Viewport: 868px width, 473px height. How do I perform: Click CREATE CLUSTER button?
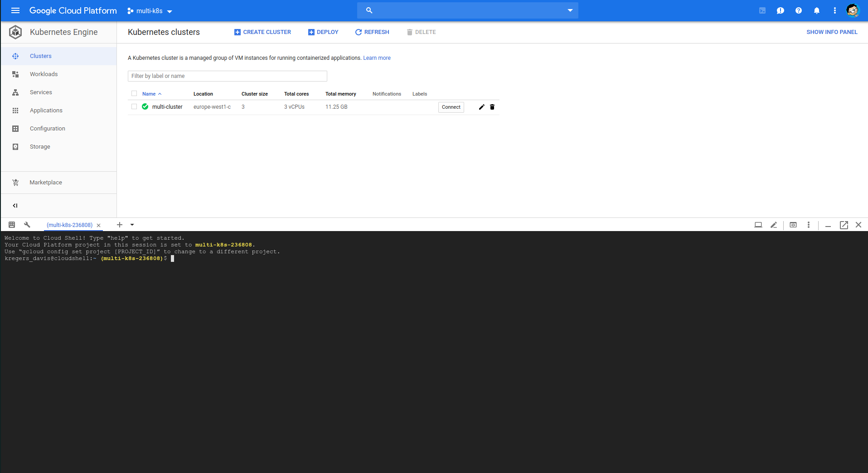[x=262, y=32]
